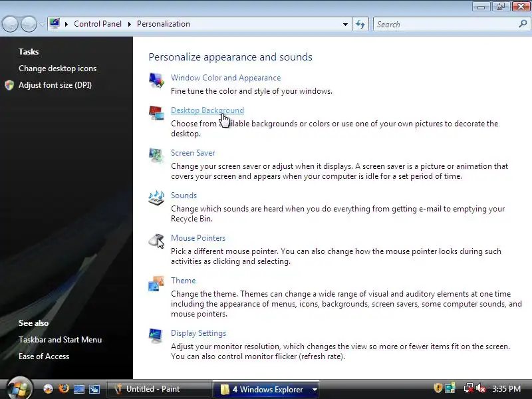Open the Mouse Pointers link
The image size is (532, 399).
198,238
